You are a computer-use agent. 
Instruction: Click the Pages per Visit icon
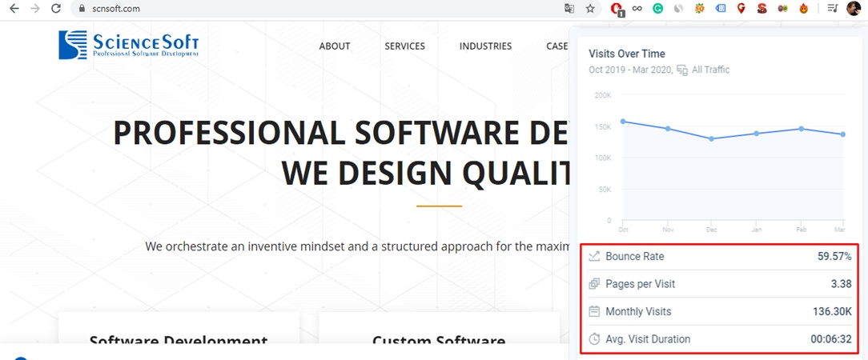click(x=594, y=284)
